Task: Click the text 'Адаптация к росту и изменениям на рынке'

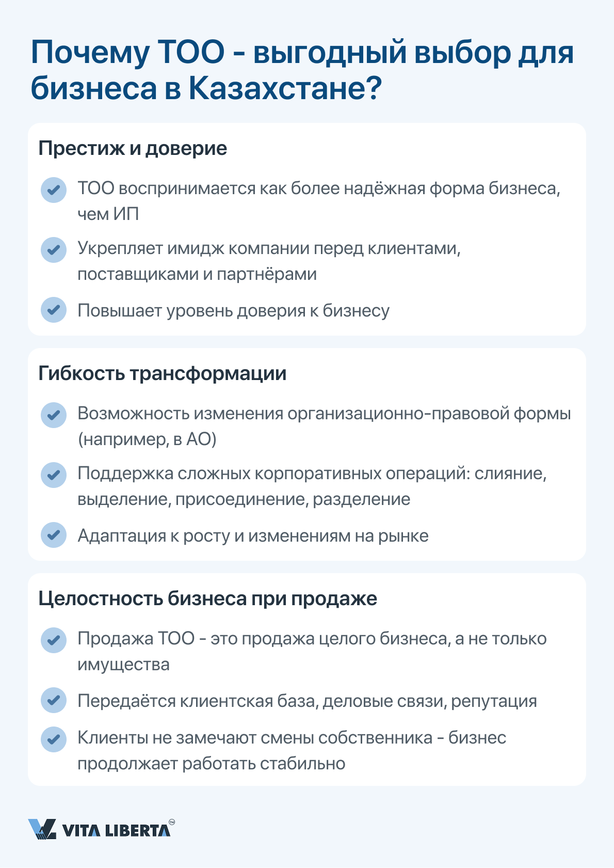Action: [x=253, y=536]
